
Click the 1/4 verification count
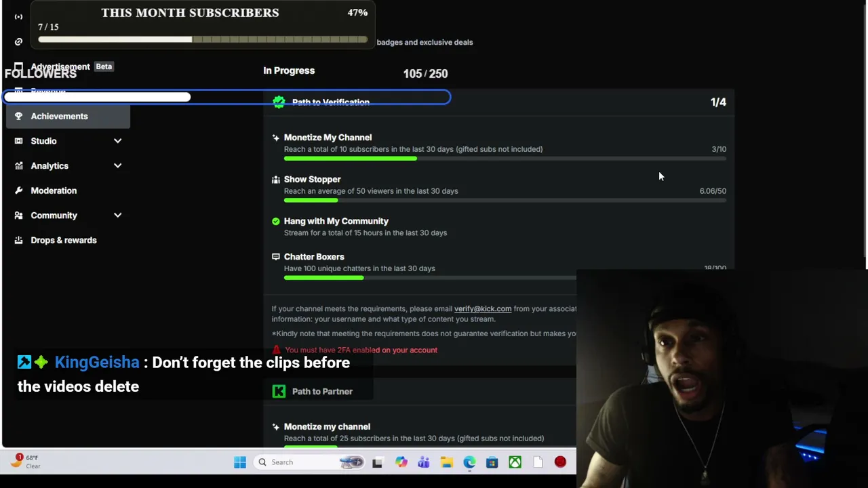point(718,102)
